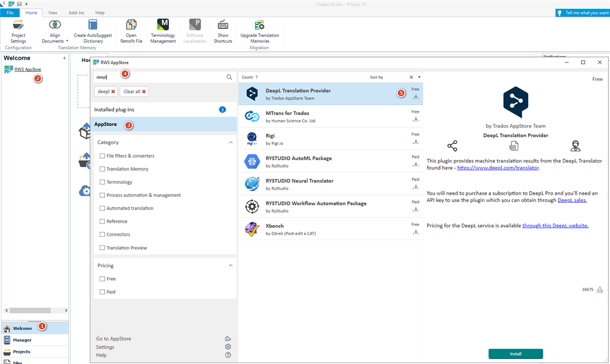
Task: Download the Rigi plugin
Action: click(416, 140)
